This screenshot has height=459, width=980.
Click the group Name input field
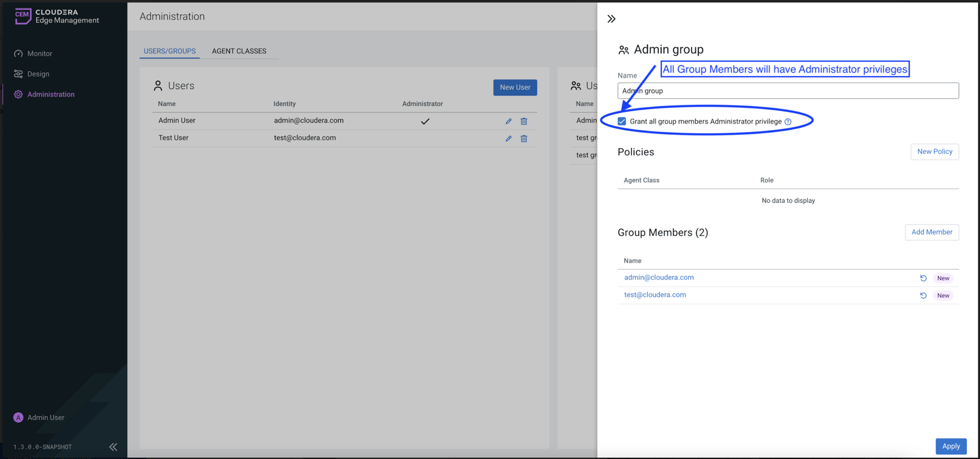tap(787, 91)
